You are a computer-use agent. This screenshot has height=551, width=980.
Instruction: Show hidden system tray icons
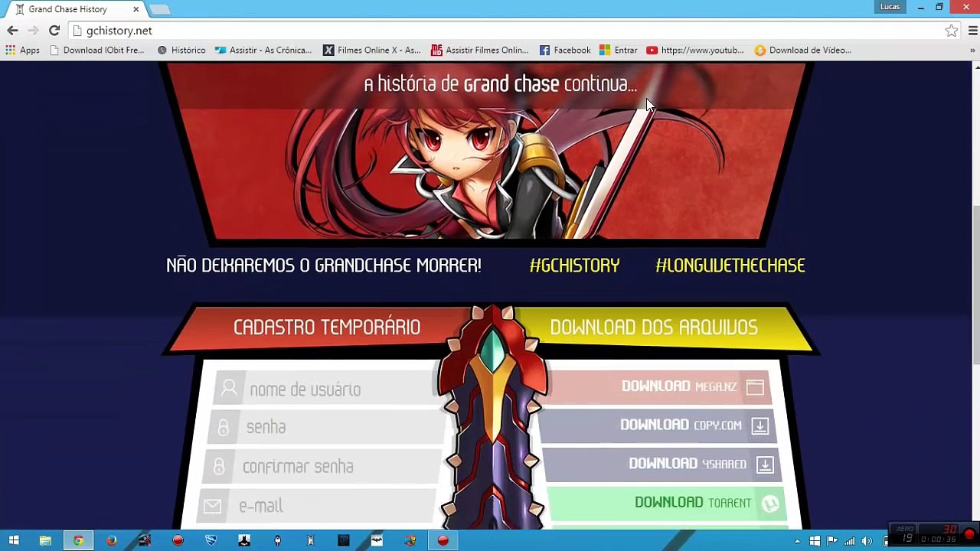pos(797,541)
